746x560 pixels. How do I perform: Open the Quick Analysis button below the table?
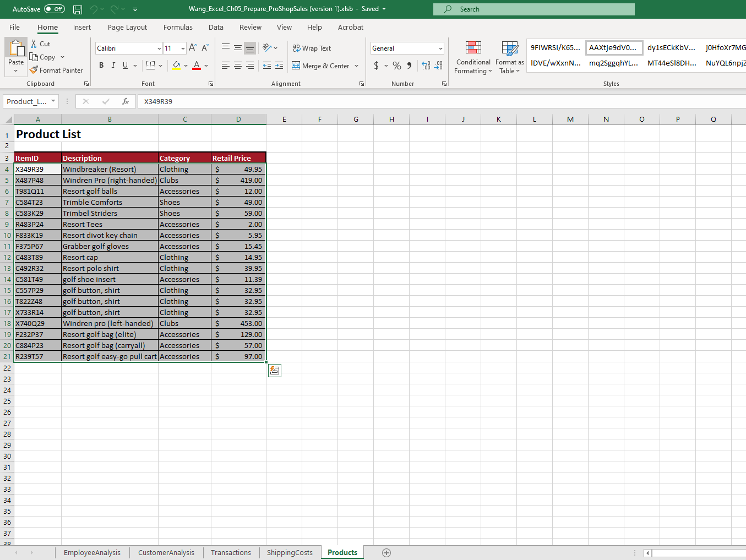pos(274,371)
